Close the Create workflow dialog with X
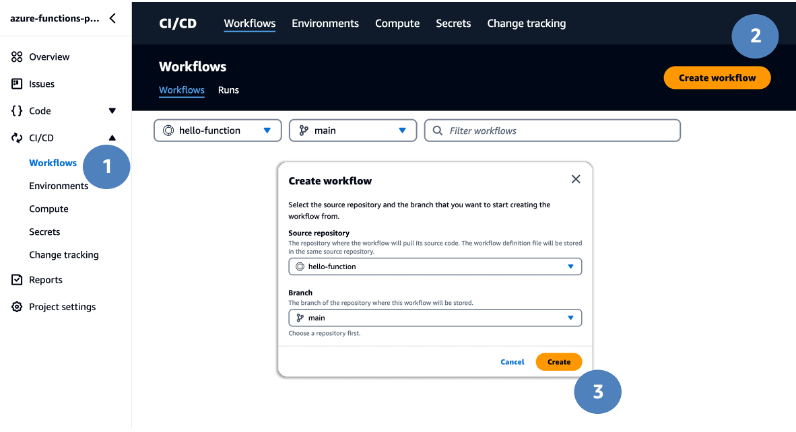This screenshot has width=796, height=432. (x=576, y=179)
